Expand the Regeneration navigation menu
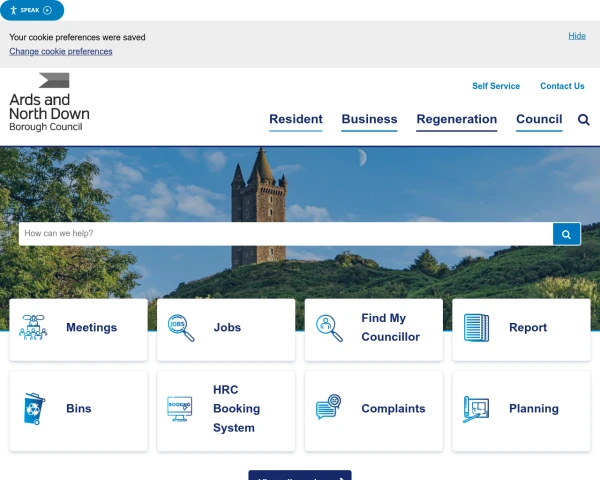This screenshot has width=600, height=480. point(456,119)
